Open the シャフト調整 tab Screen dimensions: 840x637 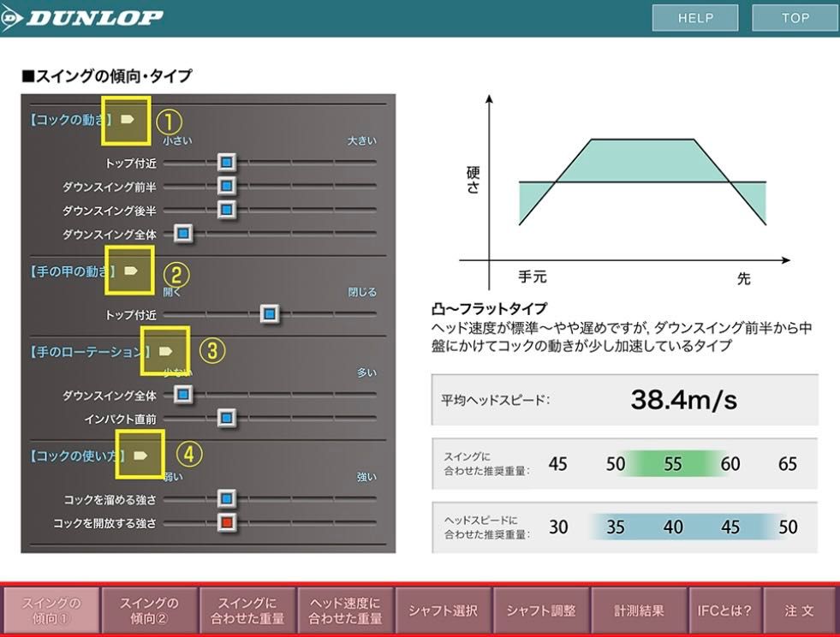[x=540, y=610]
